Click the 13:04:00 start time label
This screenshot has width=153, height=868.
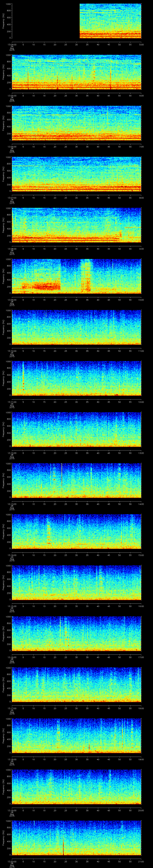(x=12, y=44)
